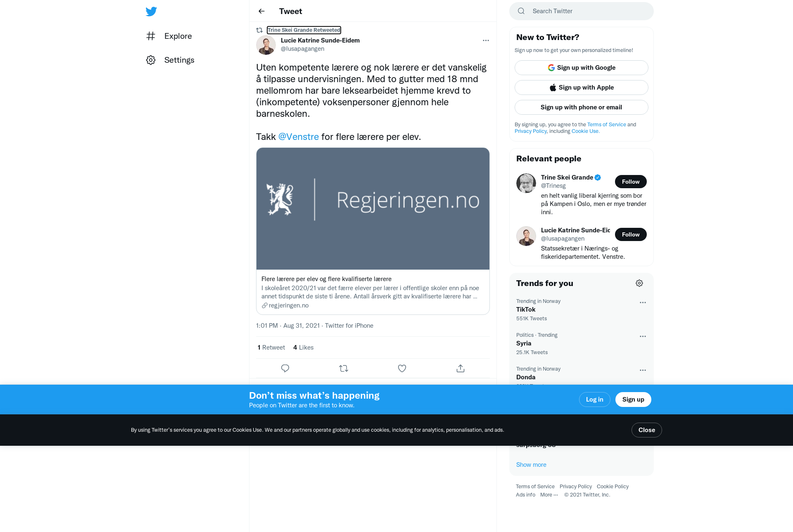Show more trends
793x532 pixels.
531,465
